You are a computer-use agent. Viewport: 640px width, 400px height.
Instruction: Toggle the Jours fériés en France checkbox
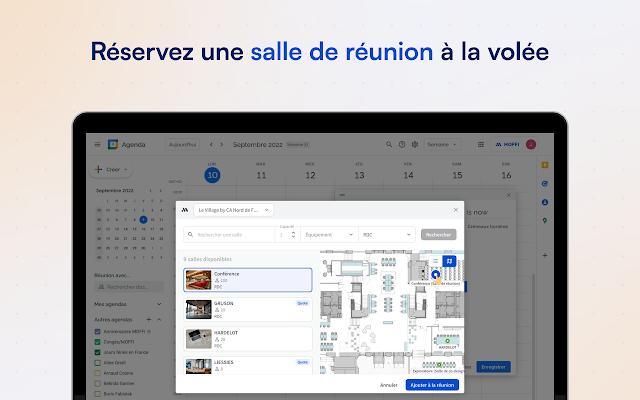(98, 352)
